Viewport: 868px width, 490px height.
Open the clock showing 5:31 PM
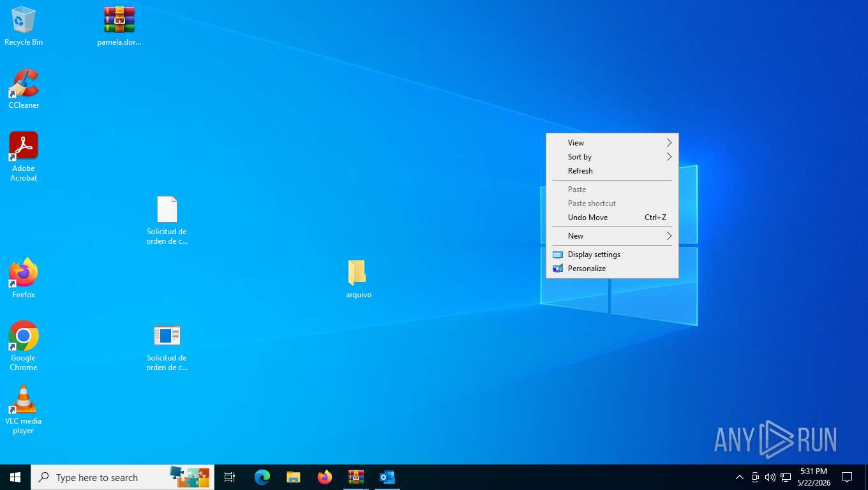(814, 477)
